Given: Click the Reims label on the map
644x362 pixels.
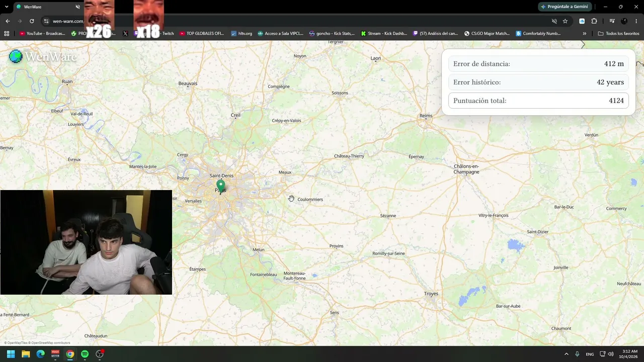Looking at the screenshot, I should [x=426, y=116].
